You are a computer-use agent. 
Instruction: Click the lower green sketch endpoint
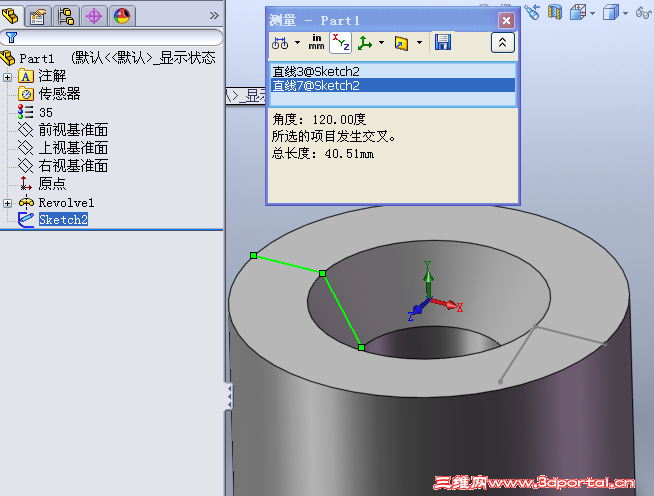tap(362, 347)
